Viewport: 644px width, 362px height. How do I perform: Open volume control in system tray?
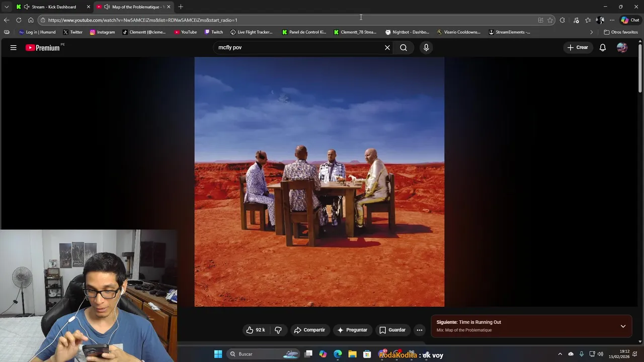tap(600, 354)
